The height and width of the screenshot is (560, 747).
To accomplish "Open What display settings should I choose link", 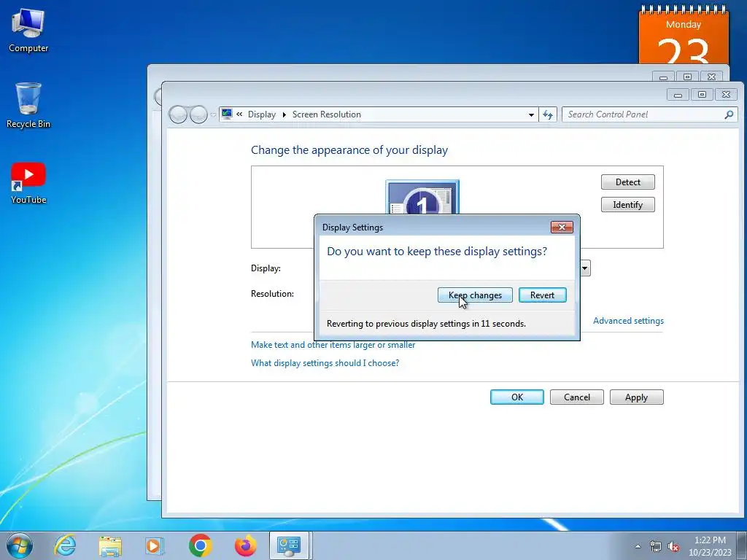I will (325, 363).
